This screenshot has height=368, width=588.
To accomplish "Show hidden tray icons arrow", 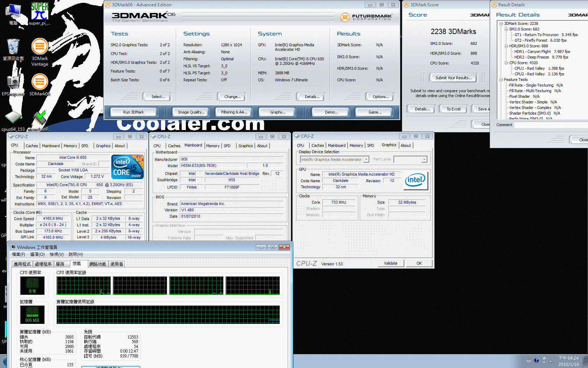I will click(x=551, y=361).
